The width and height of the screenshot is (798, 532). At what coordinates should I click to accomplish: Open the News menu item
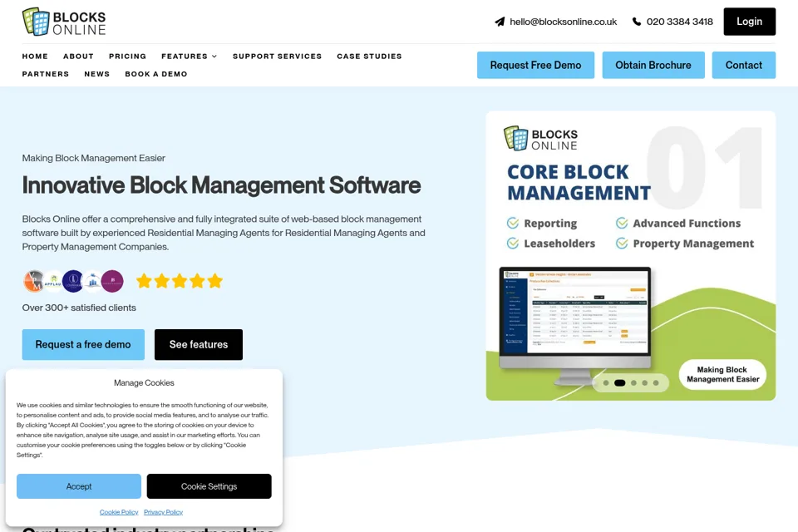click(97, 74)
